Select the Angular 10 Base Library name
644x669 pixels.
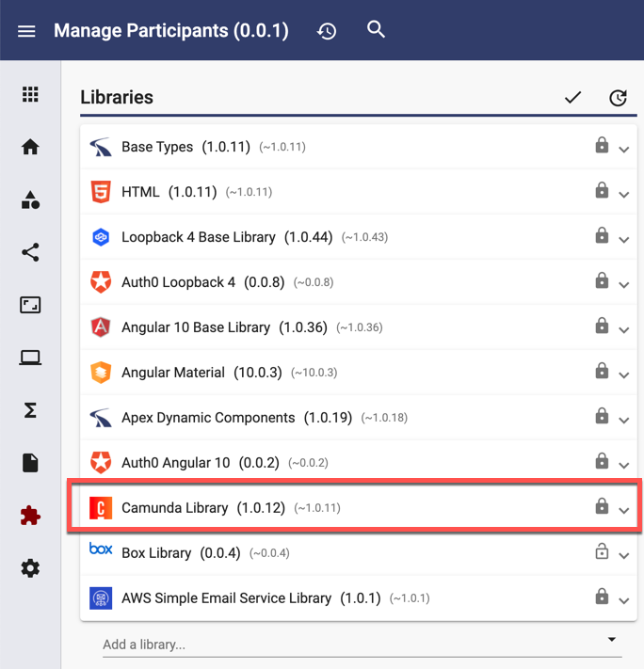pyautogui.click(x=196, y=327)
